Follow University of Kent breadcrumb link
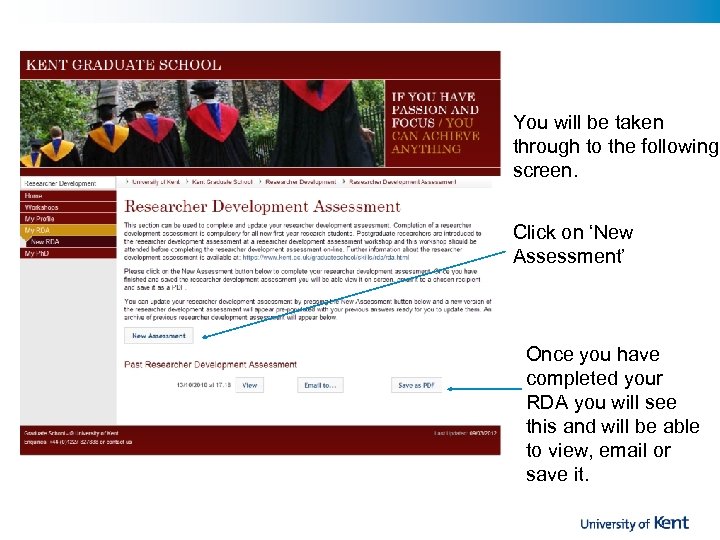The image size is (720, 540). pyautogui.click(x=156, y=182)
